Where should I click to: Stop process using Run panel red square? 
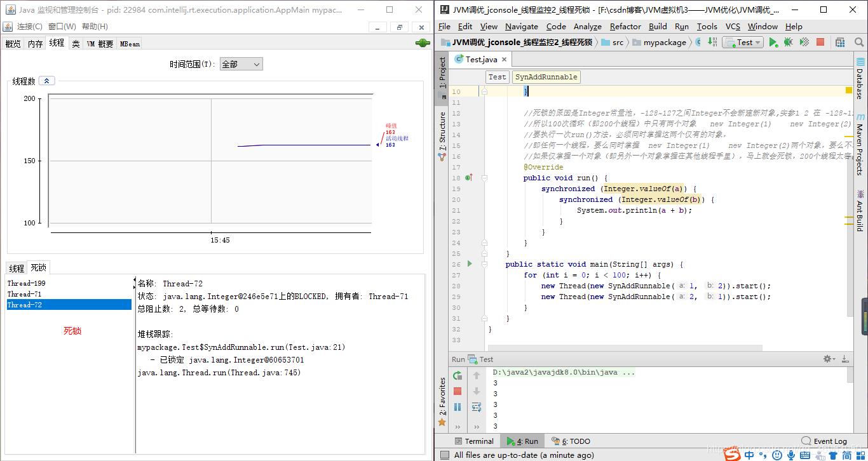tap(458, 391)
